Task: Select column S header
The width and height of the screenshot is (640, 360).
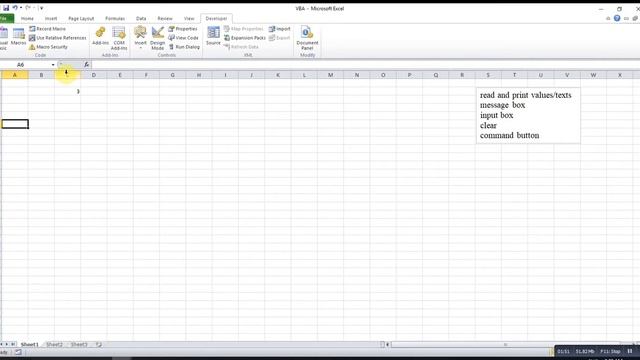Action: tap(488, 75)
